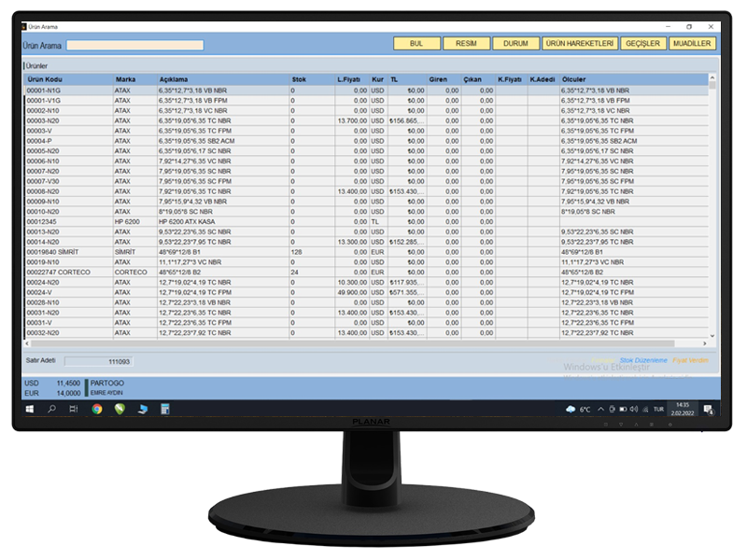747x560 pixels.
Task: Select row 00022747 CORTECO
Action: point(366,273)
